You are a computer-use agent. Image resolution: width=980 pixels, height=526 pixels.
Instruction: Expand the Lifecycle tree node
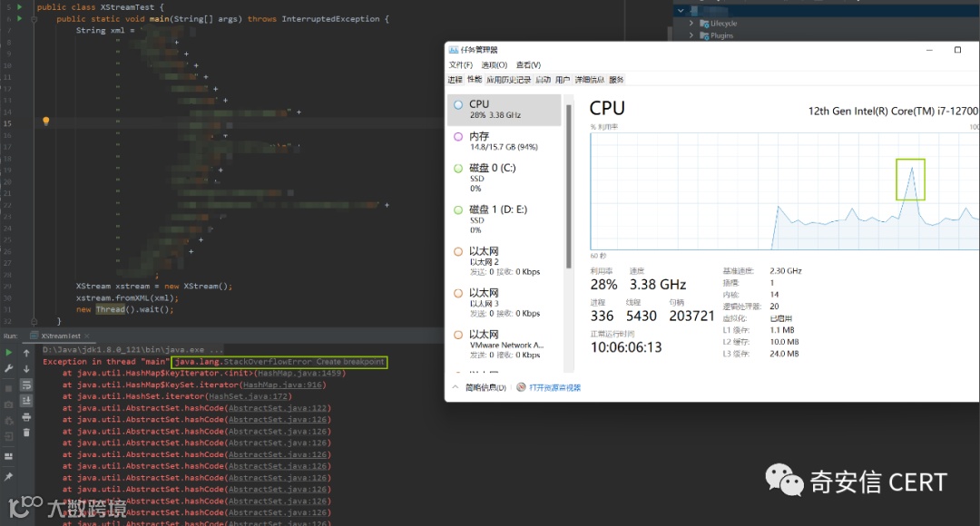691,23
